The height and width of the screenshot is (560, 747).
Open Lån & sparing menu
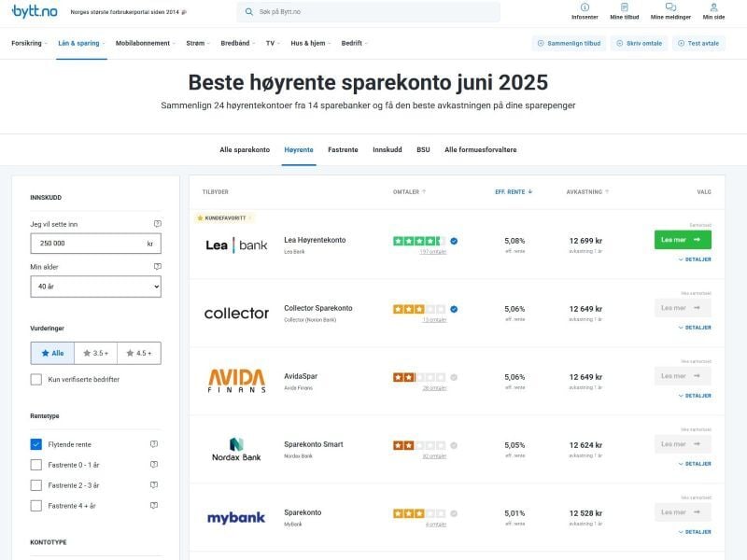coord(81,43)
